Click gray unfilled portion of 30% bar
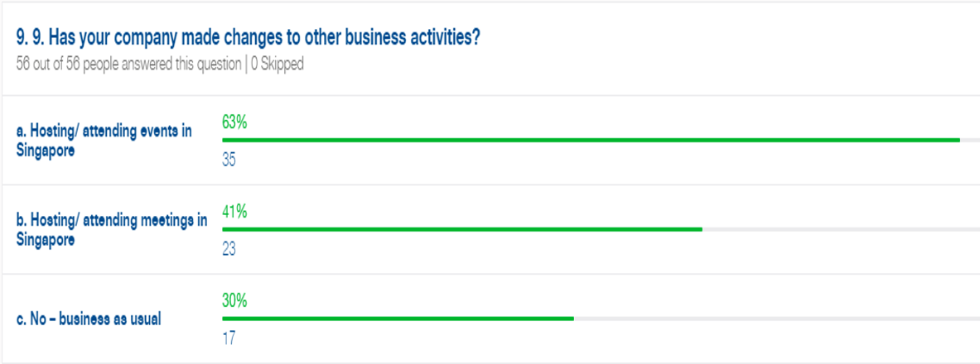 click(x=777, y=318)
